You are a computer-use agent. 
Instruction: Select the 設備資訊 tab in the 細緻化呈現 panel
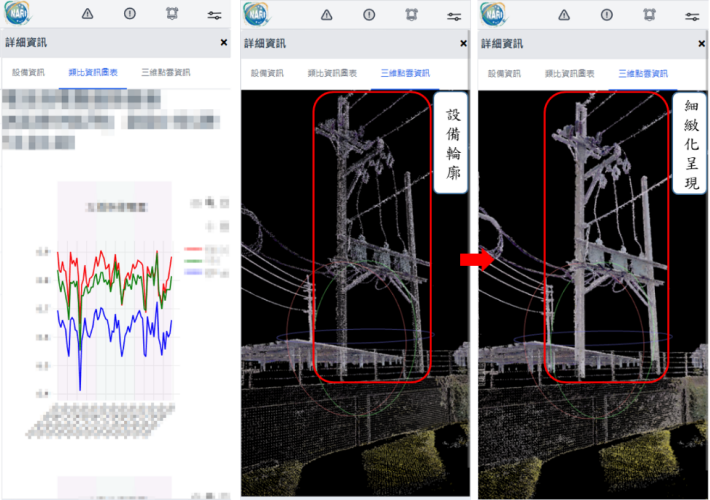pyautogui.click(x=504, y=74)
